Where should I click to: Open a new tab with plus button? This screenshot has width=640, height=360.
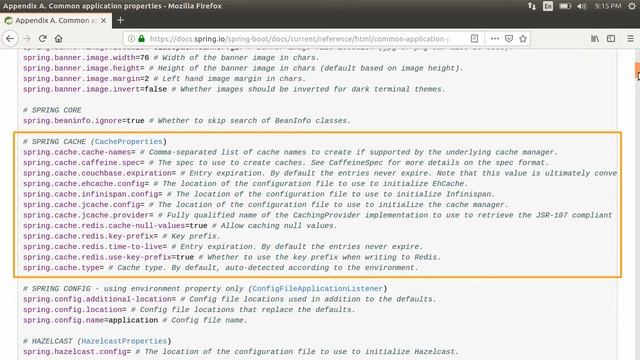[x=120, y=20]
